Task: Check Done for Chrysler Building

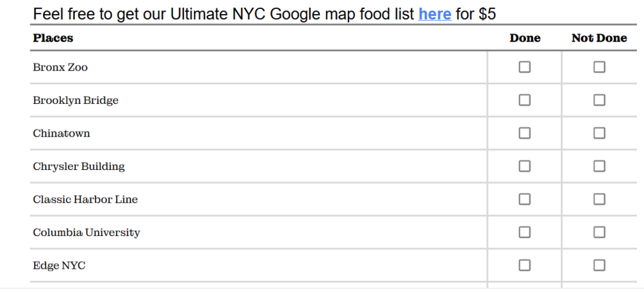Action: click(524, 166)
